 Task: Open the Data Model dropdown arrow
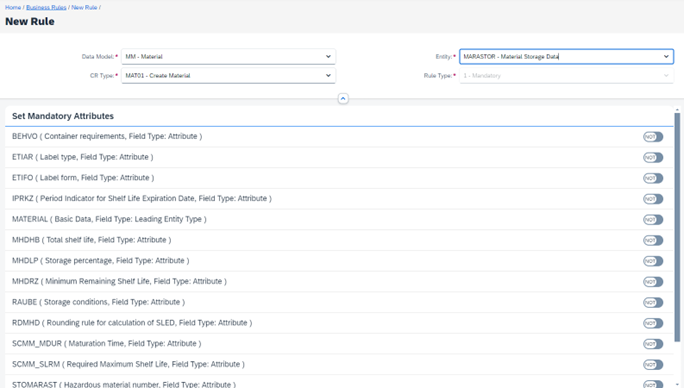[328, 56]
